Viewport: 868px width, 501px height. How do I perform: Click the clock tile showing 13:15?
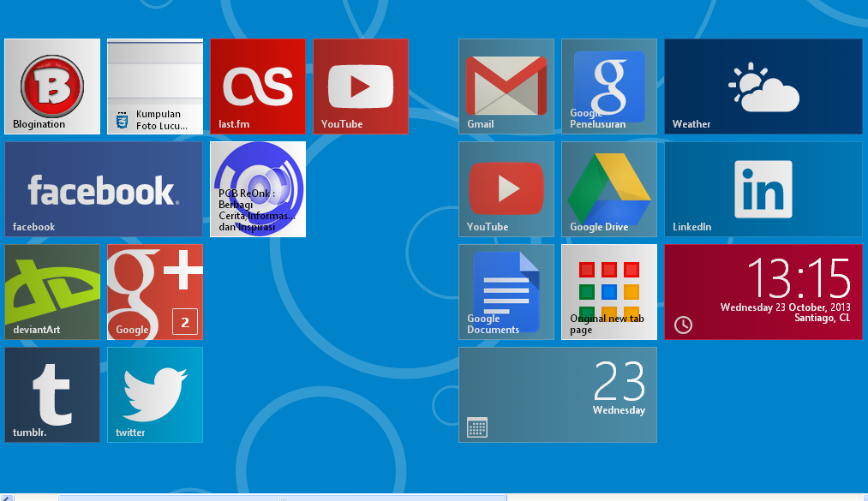(763, 292)
